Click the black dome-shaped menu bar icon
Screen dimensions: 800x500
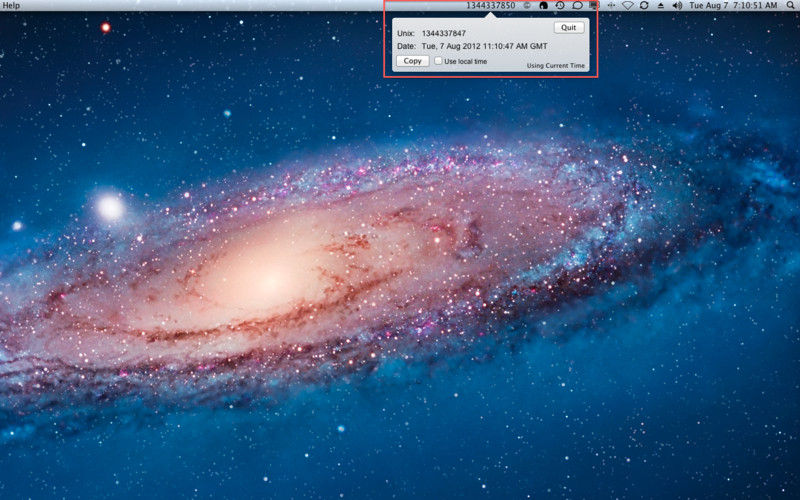coord(544,5)
